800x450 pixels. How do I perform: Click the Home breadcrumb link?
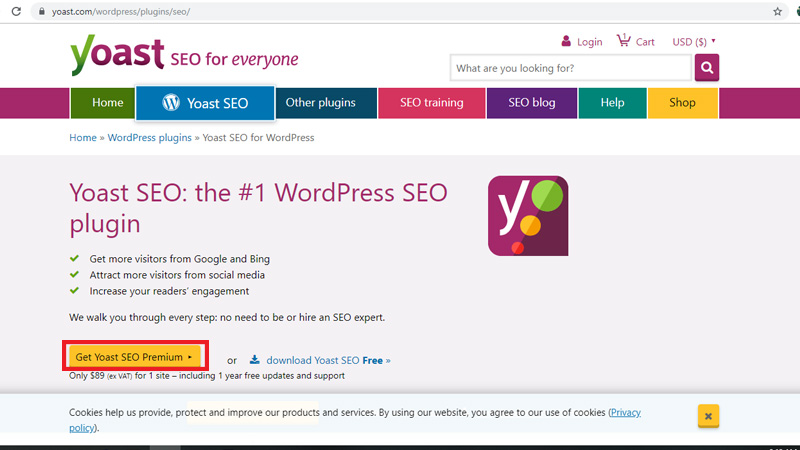coord(83,138)
